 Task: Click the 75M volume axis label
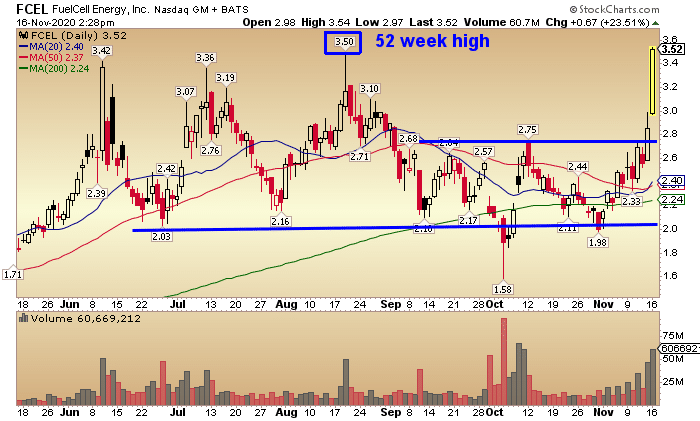673,336
